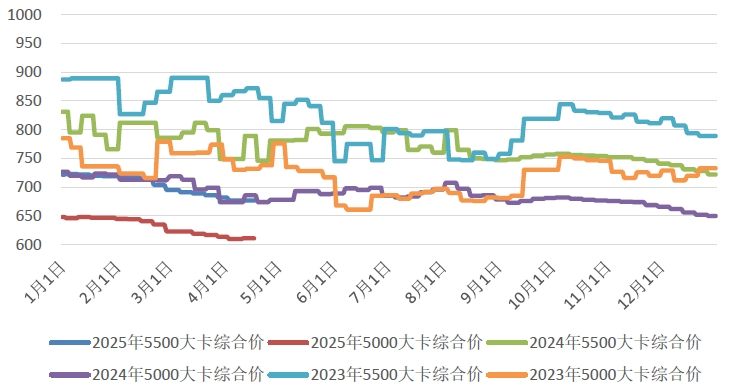Click the 800 y-axis value label
Viewport: 732px width, 389px height.
pyautogui.click(x=28, y=129)
